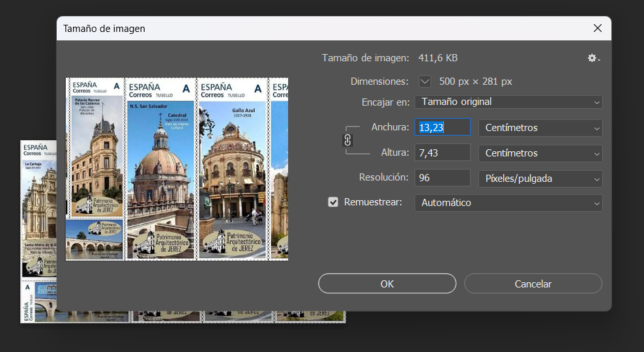The image size is (644, 352).
Task: Click the stamp preview image in dialog
Action: coord(177,169)
